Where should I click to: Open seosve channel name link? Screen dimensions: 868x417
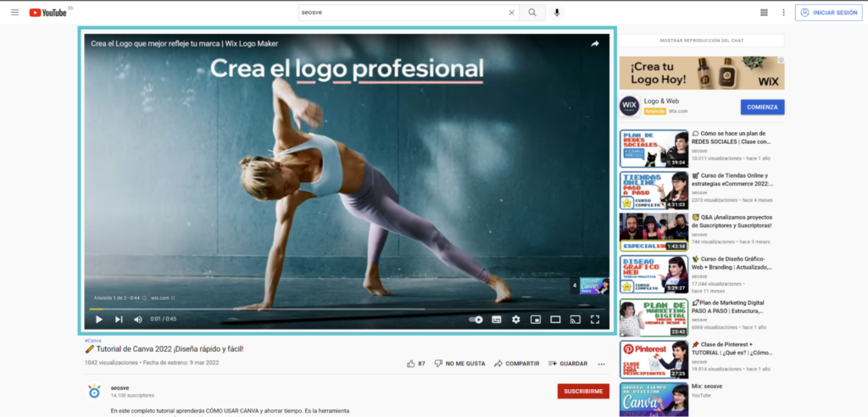coord(120,387)
